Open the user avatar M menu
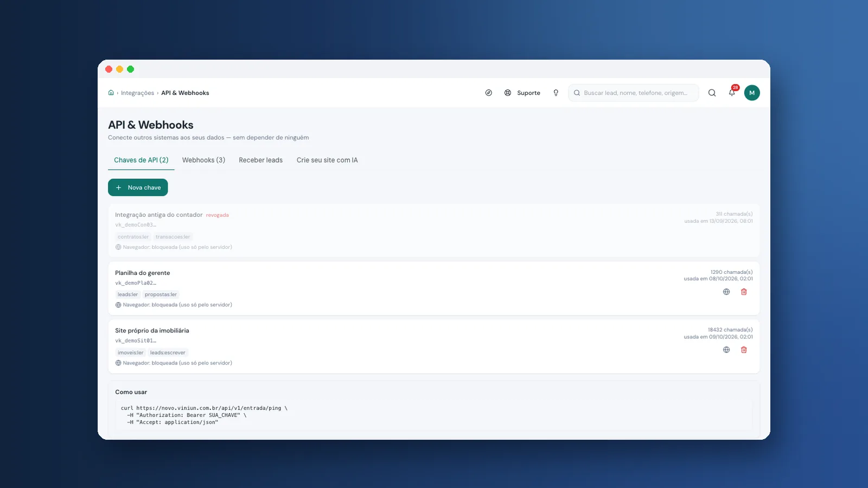 (752, 93)
